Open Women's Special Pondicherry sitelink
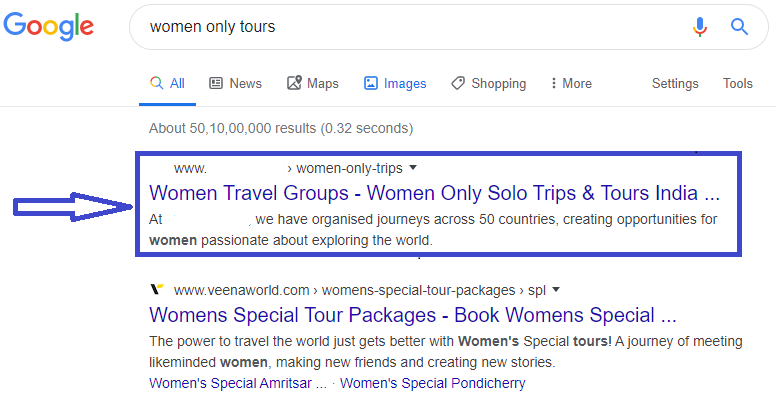 click(x=433, y=383)
